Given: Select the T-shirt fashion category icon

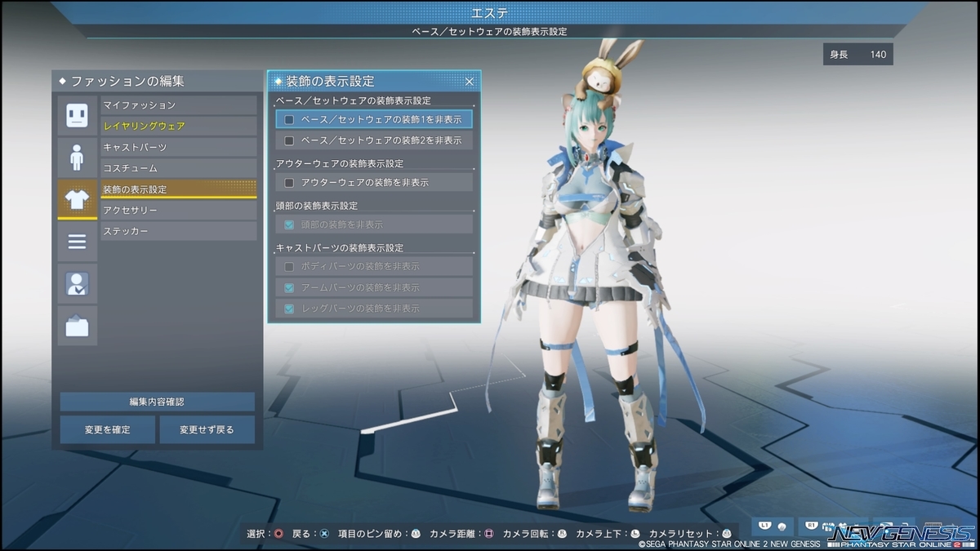Looking at the screenshot, I should click(77, 199).
